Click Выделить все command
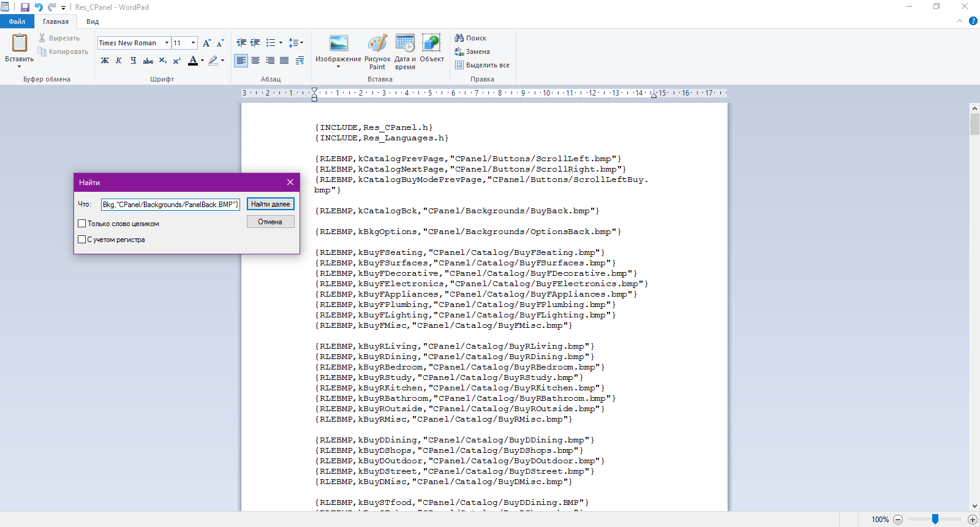Screen dimensions: 980x527 click(x=482, y=65)
